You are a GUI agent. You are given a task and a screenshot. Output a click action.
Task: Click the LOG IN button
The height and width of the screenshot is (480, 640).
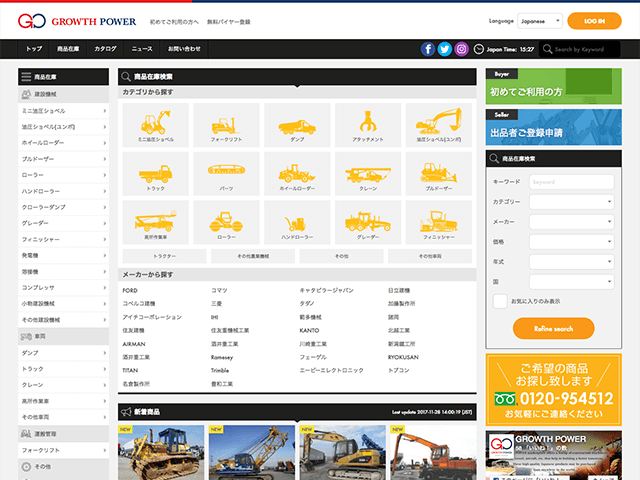594,21
